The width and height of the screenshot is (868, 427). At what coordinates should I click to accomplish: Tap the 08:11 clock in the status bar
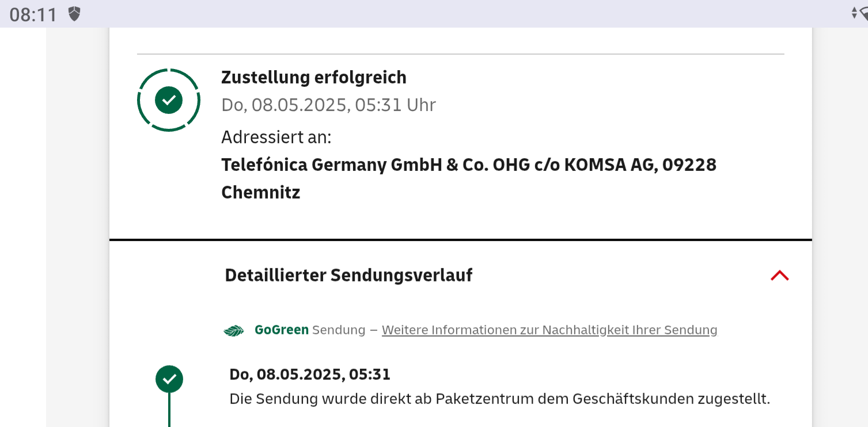point(33,14)
